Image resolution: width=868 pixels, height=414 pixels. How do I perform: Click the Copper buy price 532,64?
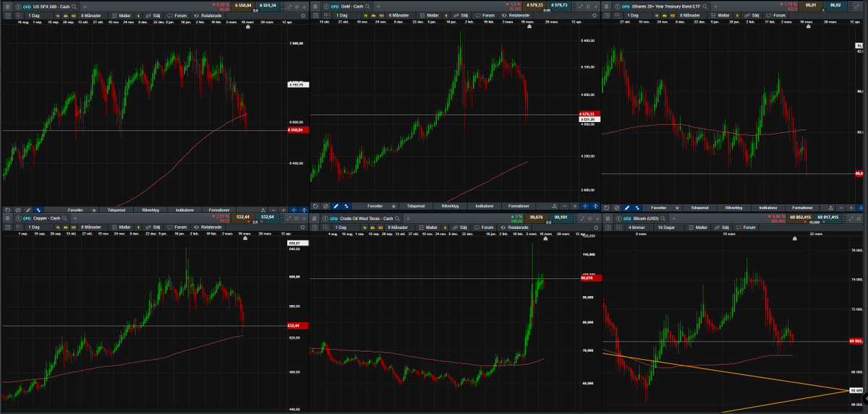click(x=268, y=217)
